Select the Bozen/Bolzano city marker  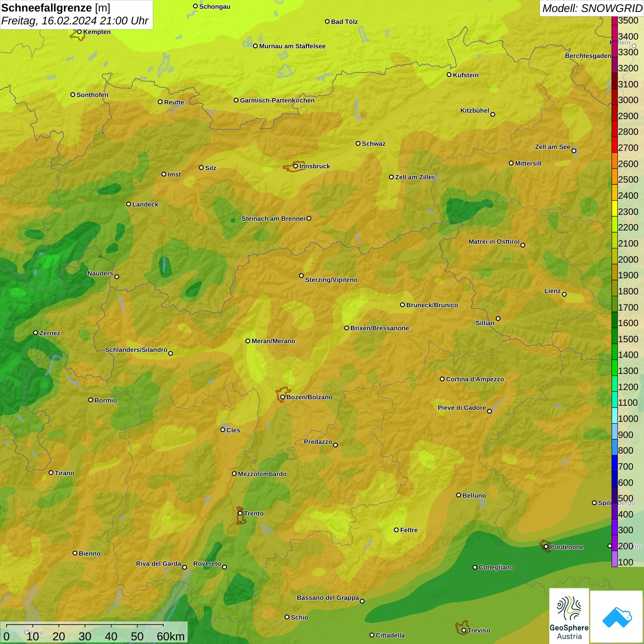(x=282, y=397)
